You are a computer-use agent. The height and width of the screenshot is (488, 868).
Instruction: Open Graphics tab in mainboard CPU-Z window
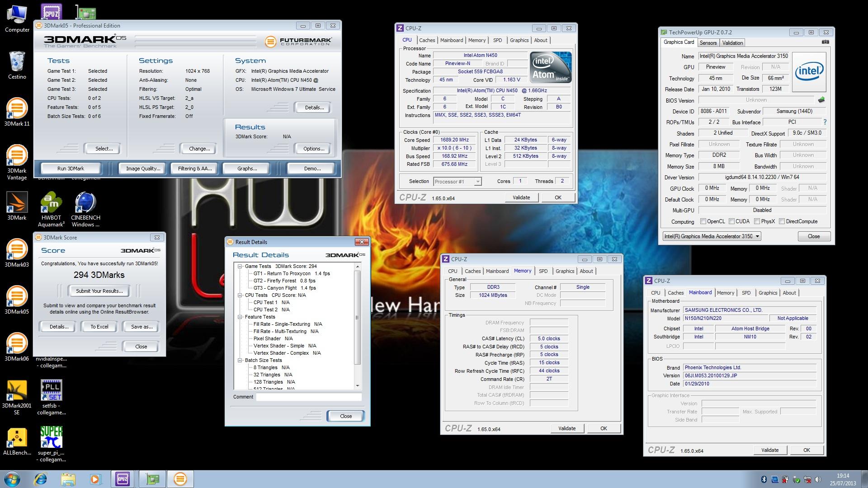[x=768, y=293]
